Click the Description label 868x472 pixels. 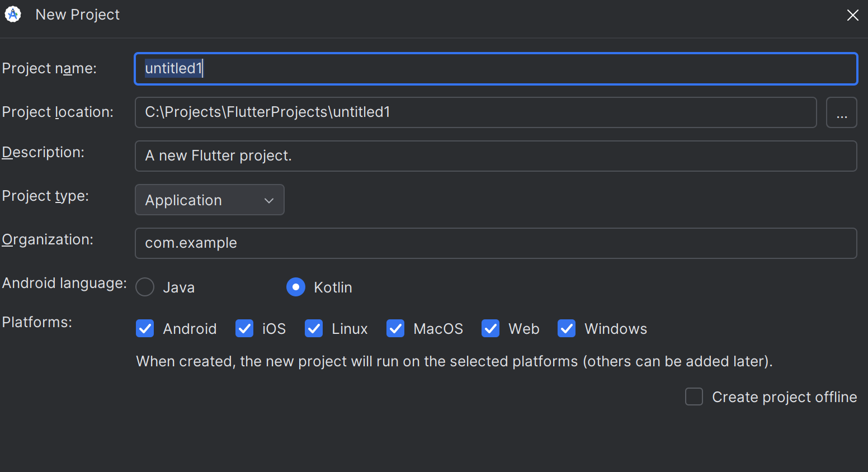pos(43,152)
